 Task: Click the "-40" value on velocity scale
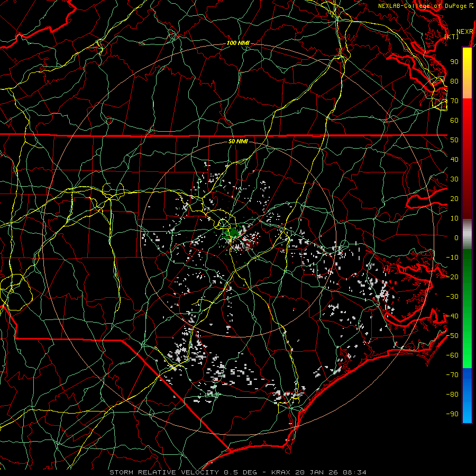[452, 316]
